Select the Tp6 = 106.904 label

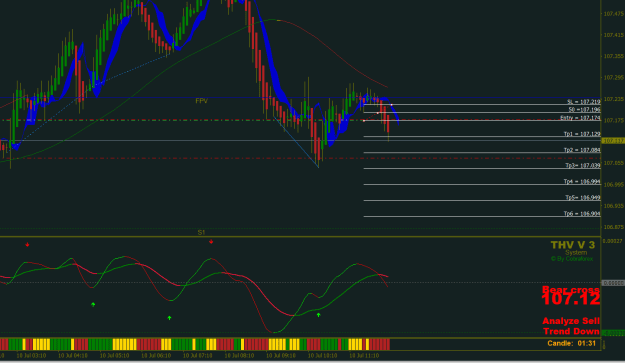click(582, 214)
